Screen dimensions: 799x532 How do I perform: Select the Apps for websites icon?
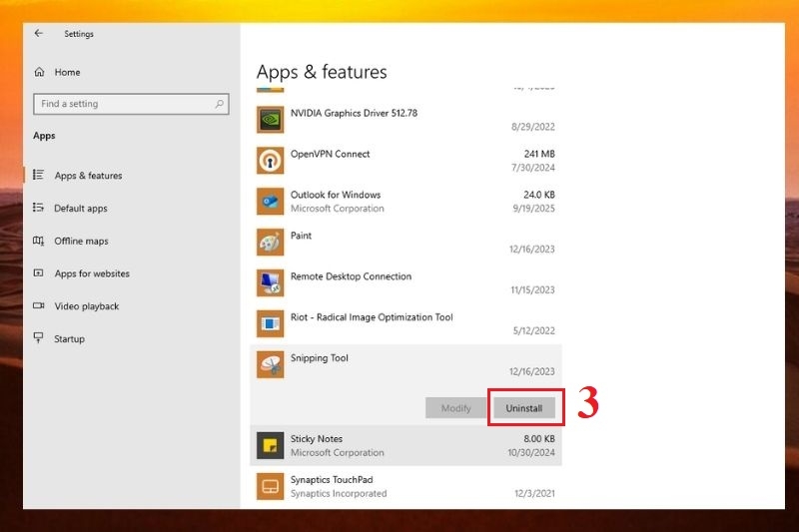pyautogui.click(x=38, y=273)
